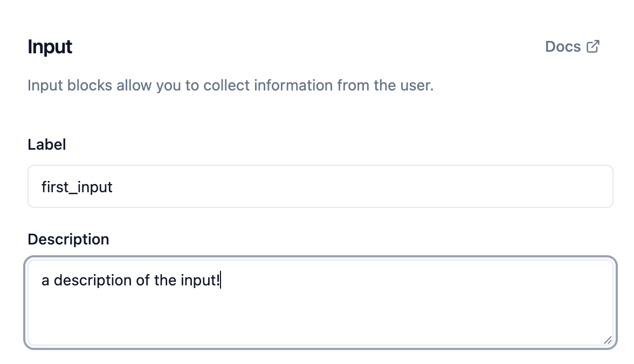
Task: Focus the Description text area
Action: tap(320, 302)
